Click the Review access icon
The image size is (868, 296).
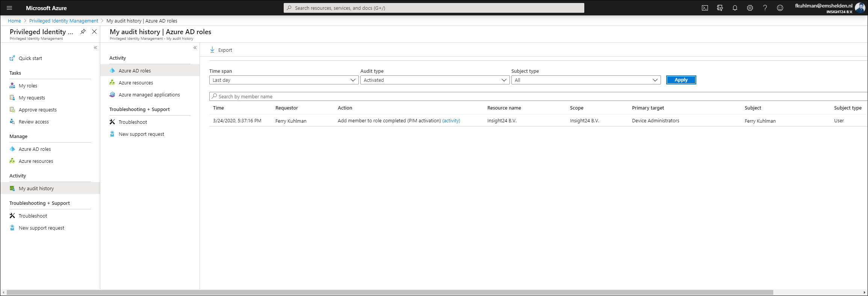pos(12,122)
